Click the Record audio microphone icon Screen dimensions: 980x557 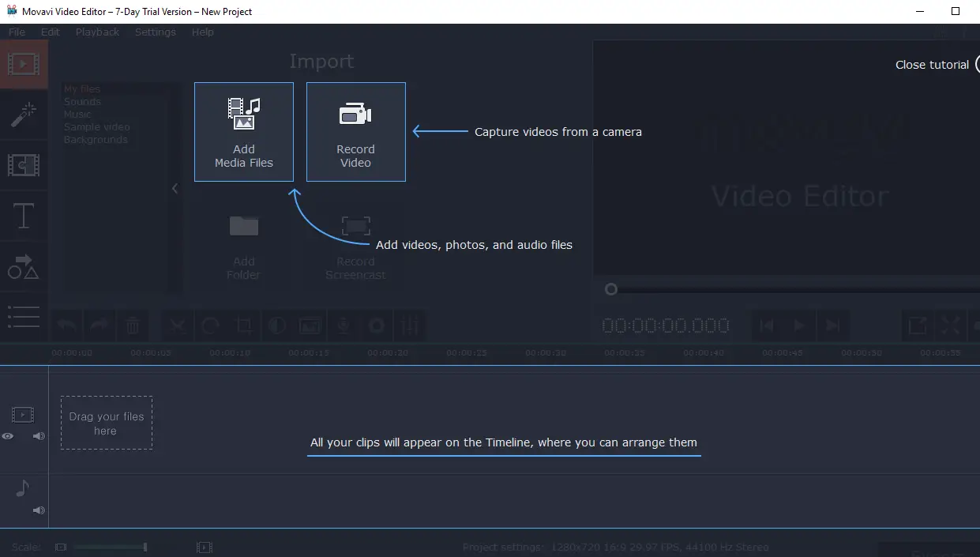point(344,325)
